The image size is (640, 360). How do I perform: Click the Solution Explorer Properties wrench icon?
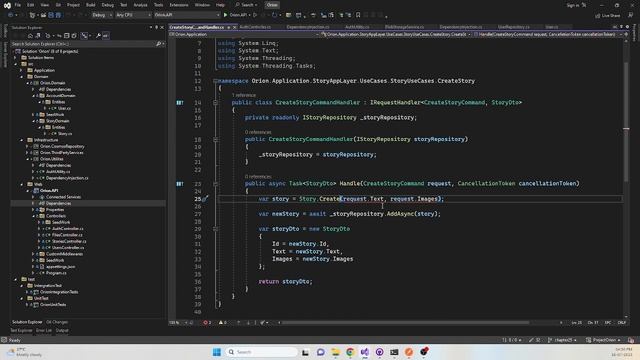pyautogui.click(x=98, y=36)
